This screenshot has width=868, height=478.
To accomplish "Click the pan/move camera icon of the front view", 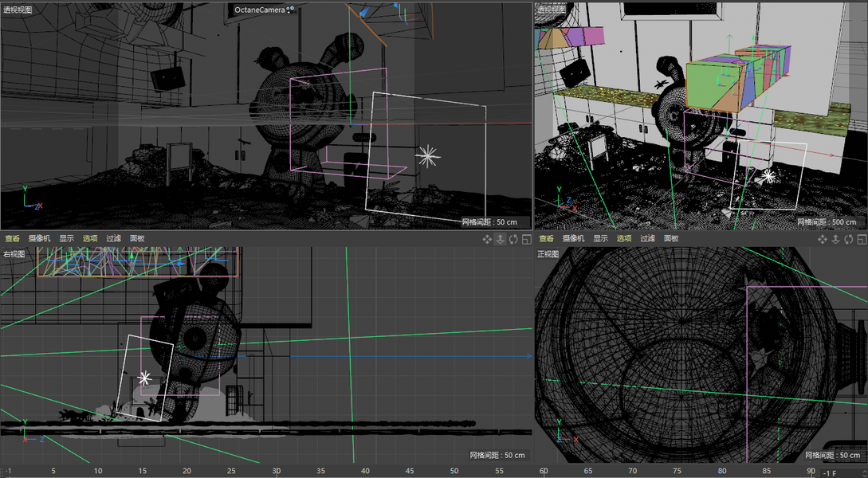I will (822, 239).
